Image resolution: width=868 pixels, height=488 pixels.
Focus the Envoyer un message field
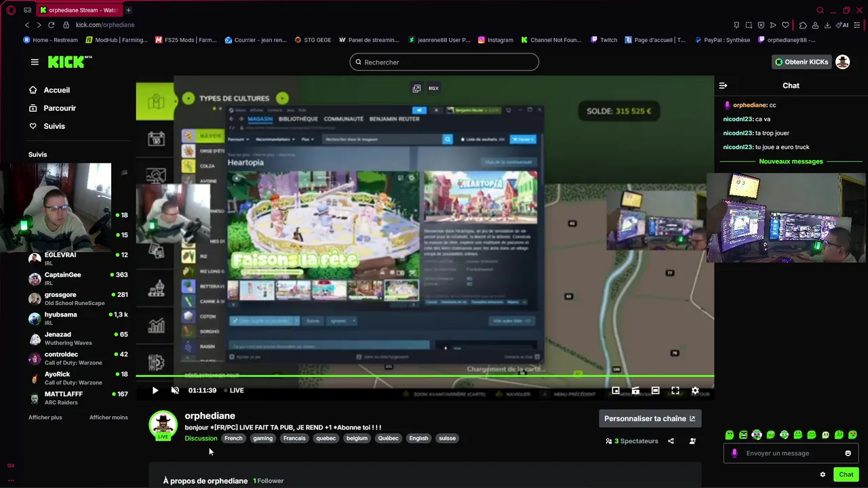coord(791,453)
